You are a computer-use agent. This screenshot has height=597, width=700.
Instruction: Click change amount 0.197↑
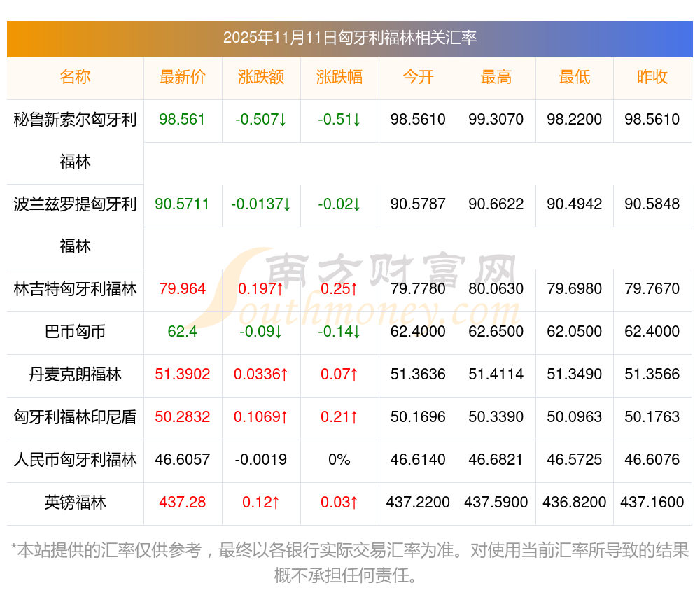tap(261, 289)
